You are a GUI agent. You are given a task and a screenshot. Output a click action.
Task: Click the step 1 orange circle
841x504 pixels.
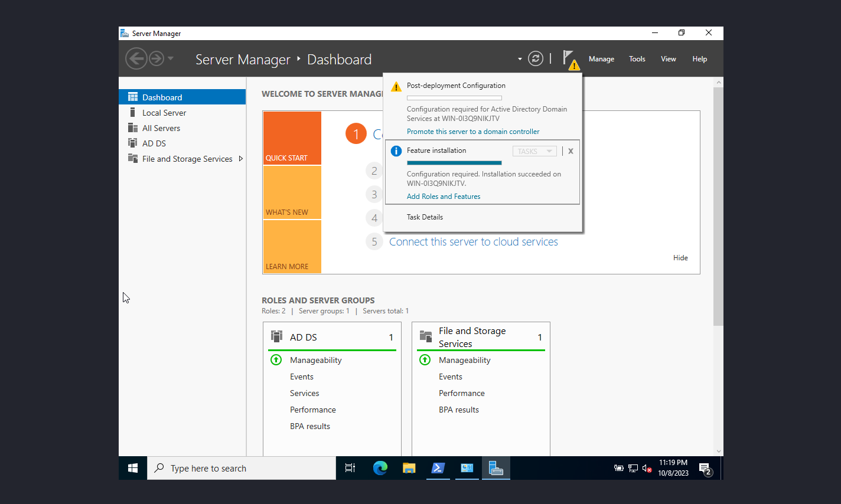tap(356, 134)
